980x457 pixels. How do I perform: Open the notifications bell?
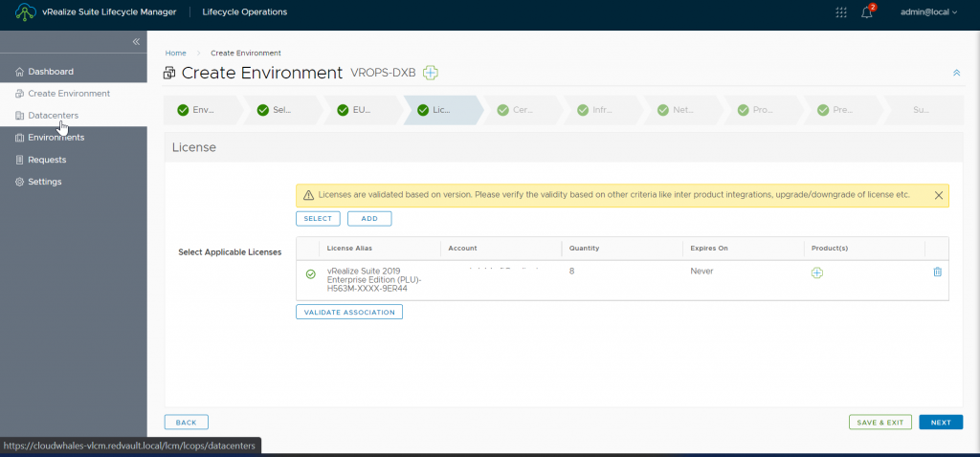(x=867, y=12)
